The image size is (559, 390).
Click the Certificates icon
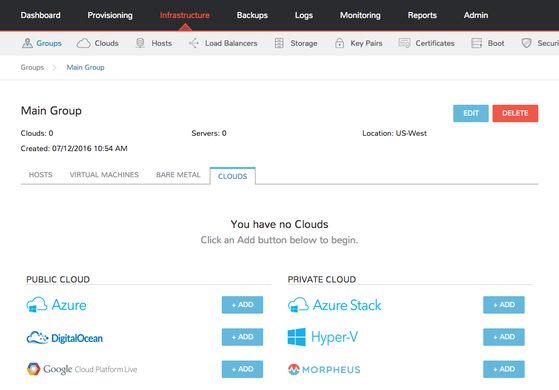(404, 43)
